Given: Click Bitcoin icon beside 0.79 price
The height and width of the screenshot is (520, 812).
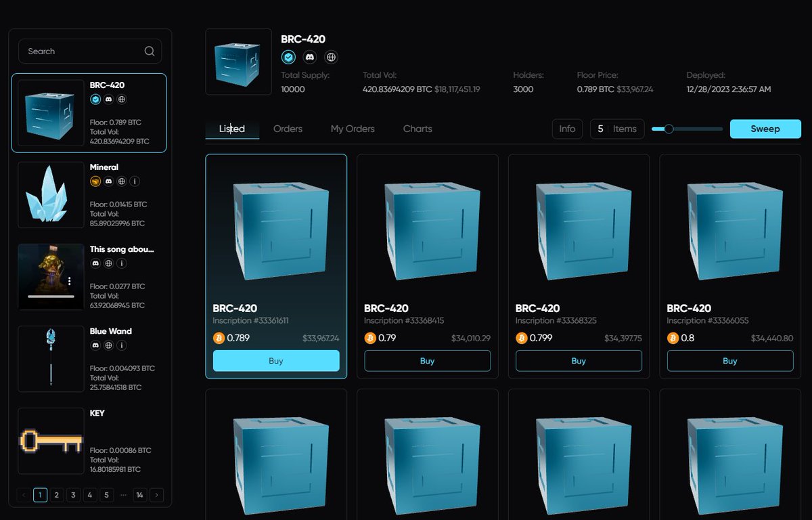Looking at the screenshot, I should tap(370, 338).
